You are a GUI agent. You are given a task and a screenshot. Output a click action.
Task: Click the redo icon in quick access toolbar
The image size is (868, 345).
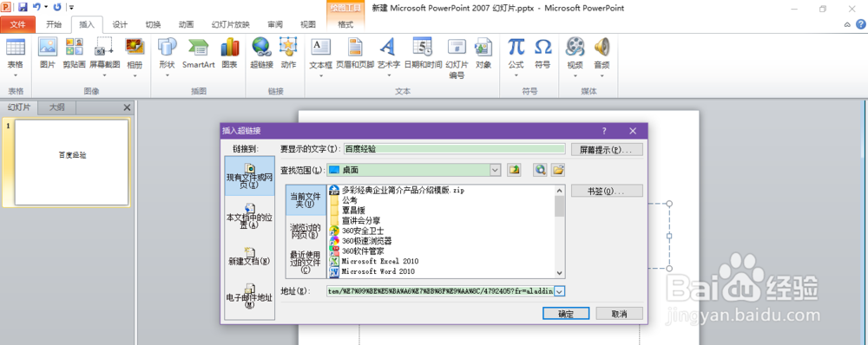[x=57, y=7]
